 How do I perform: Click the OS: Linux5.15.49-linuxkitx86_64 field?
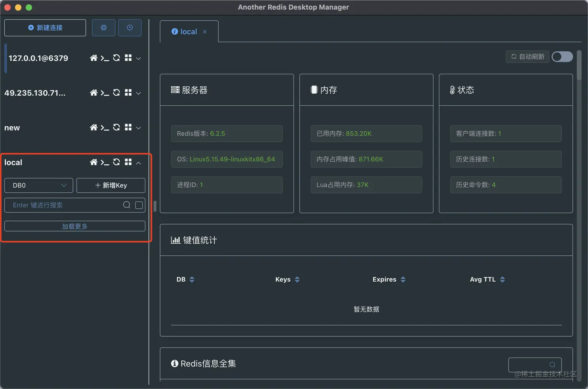(x=227, y=159)
